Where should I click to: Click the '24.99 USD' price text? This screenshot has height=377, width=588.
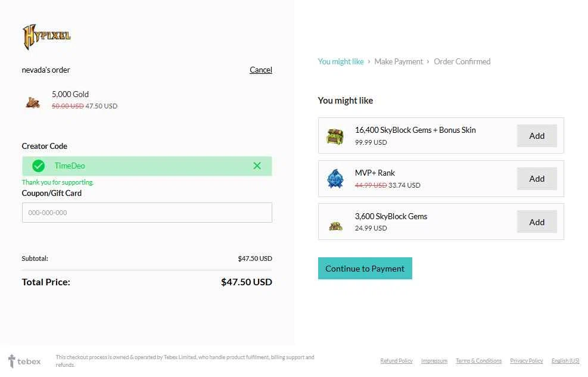coord(371,228)
